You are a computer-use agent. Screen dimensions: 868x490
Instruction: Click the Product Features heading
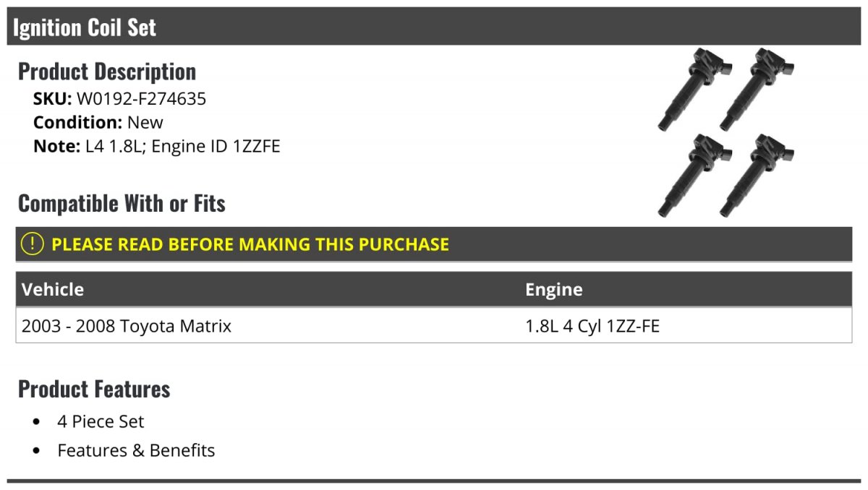click(94, 389)
